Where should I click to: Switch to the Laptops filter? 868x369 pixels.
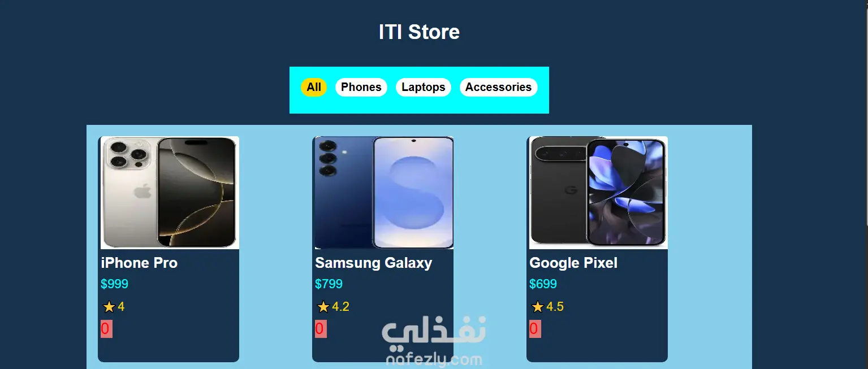pos(424,87)
